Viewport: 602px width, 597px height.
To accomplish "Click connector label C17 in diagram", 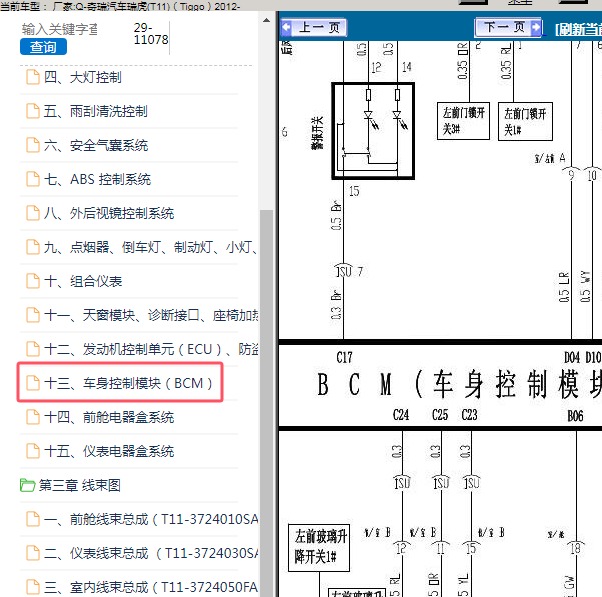I will 344,357.
